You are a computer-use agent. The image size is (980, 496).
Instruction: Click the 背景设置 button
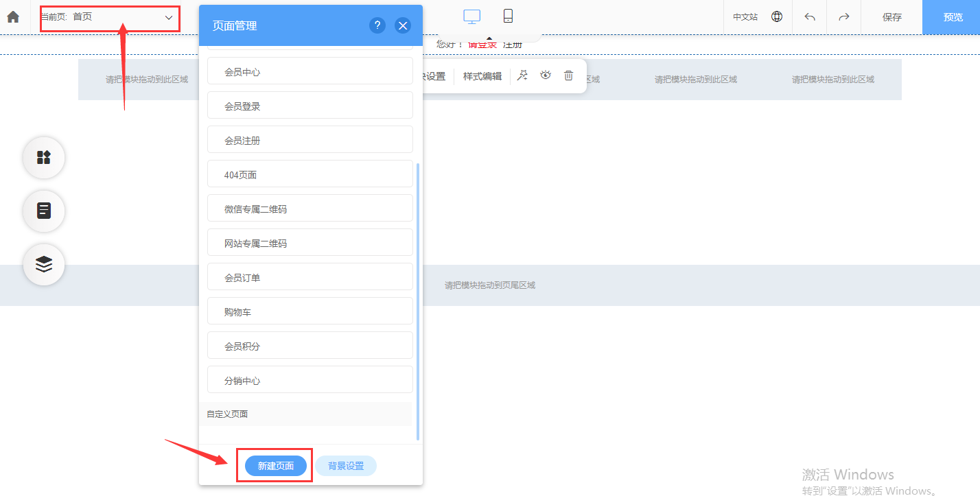click(345, 466)
